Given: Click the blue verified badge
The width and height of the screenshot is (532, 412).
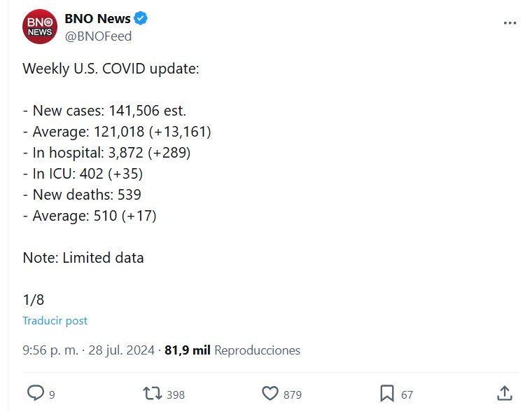Looking at the screenshot, I should (141, 19).
